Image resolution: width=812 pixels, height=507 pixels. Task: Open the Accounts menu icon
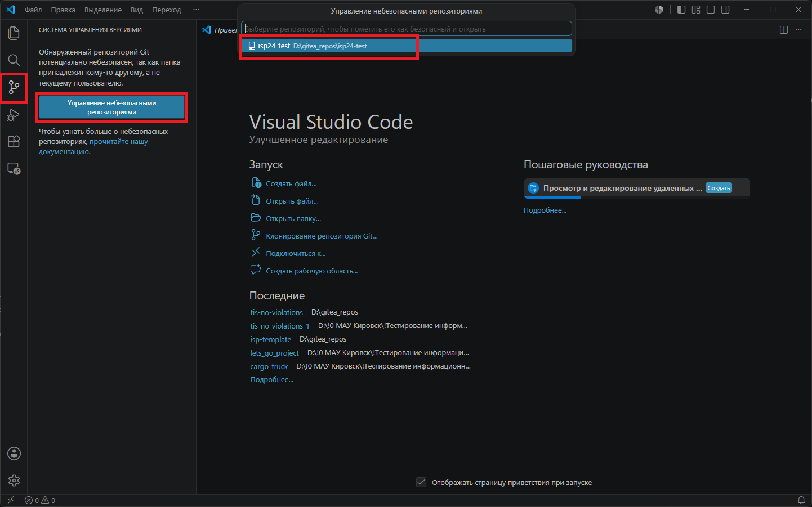14,454
